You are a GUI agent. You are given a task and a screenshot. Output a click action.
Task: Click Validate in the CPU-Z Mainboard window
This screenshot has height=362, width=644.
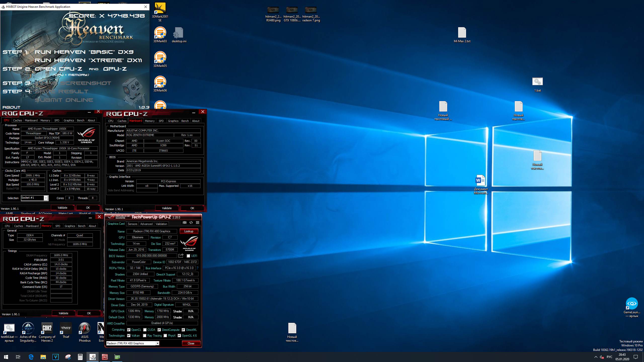point(167,208)
